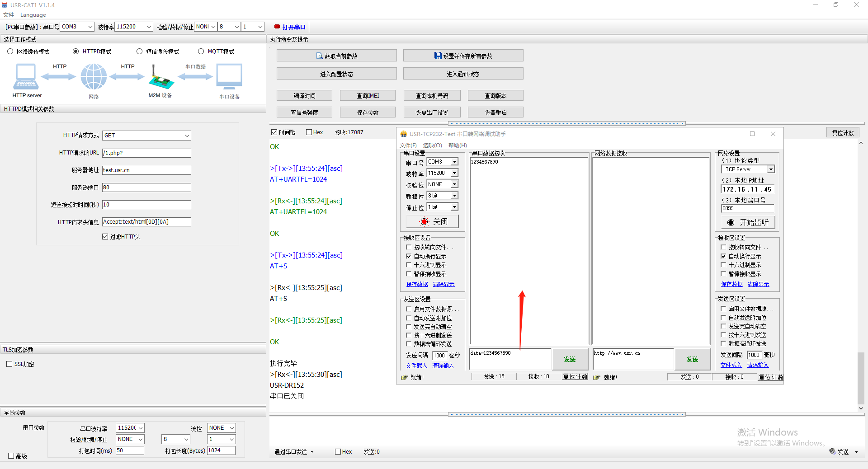
Task: Open the COM3 serial port dropdown in toolbar
Action: 90,27
